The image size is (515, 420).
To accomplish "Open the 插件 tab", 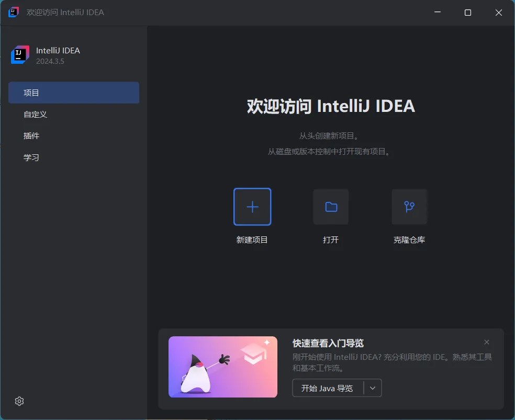I will coord(74,136).
